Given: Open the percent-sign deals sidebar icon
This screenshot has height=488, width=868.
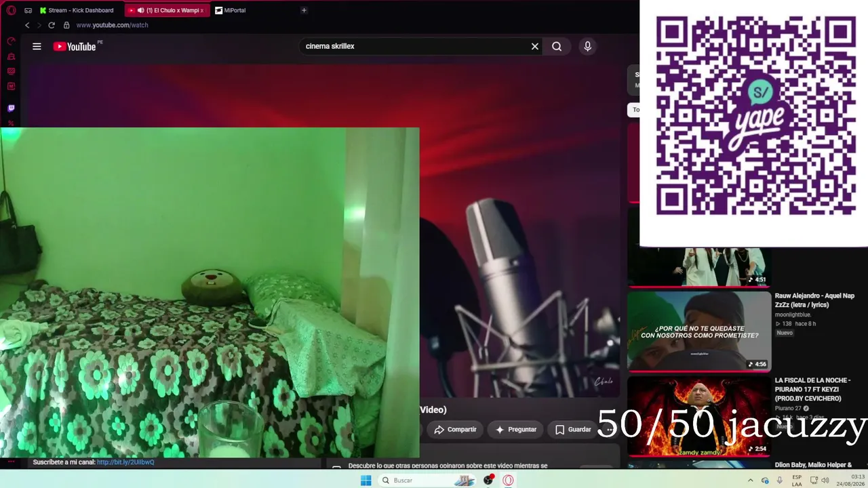Looking at the screenshot, I should point(11,123).
